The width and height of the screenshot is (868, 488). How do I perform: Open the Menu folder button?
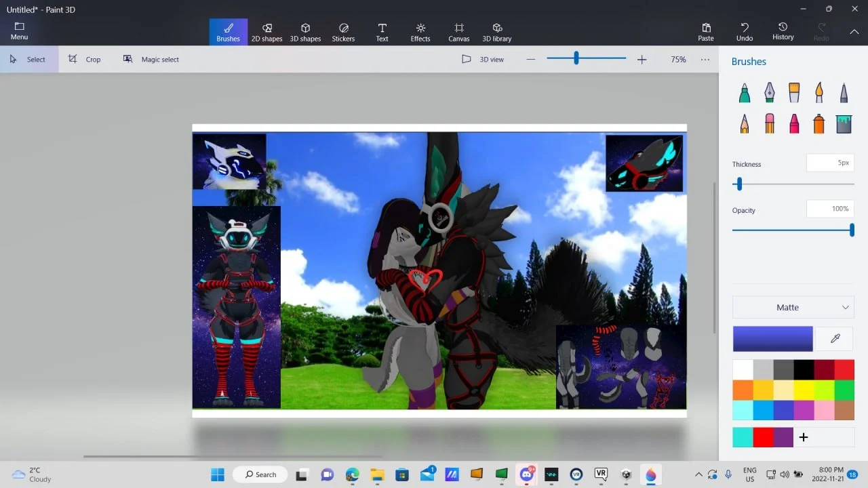point(19,31)
